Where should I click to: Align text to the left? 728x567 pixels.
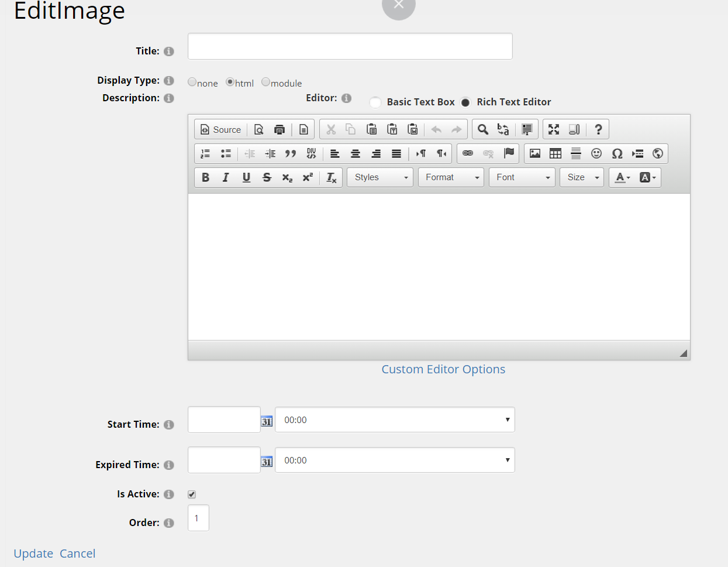(335, 153)
